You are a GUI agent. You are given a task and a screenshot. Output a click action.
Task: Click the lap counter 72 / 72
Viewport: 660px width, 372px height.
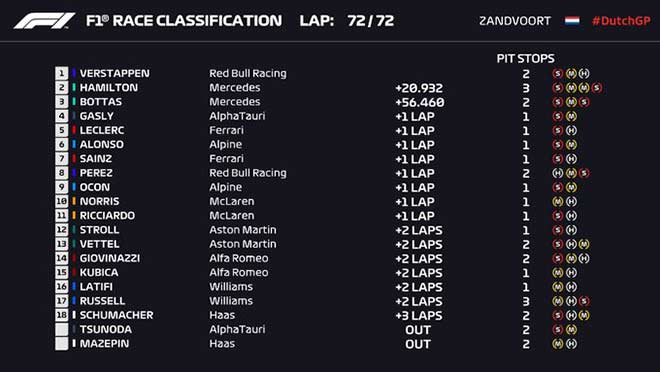point(370,21)
